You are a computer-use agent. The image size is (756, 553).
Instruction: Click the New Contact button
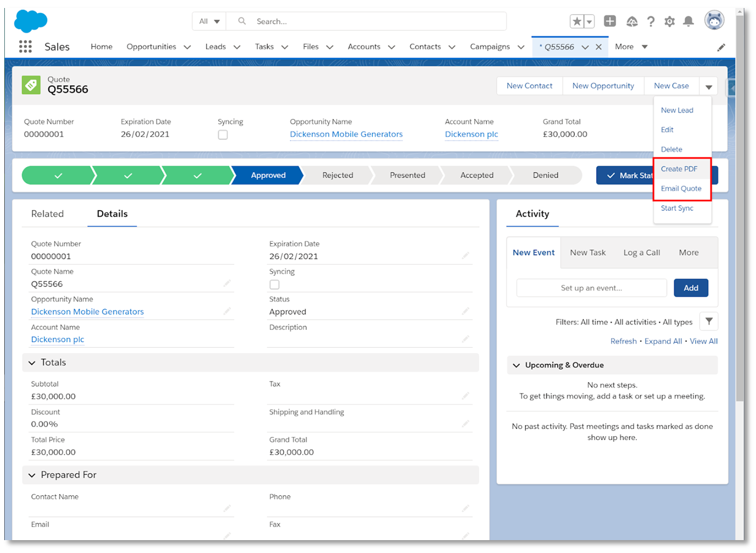click(529, 86)
